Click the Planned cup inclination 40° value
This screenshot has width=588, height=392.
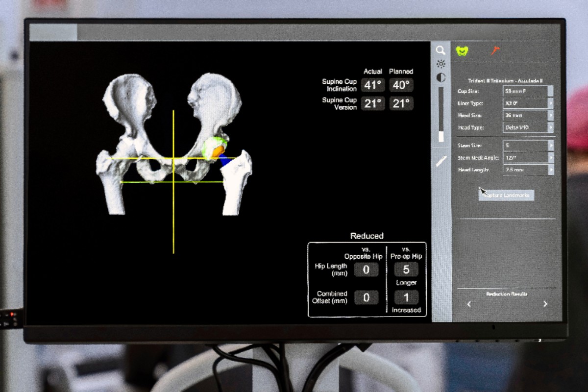[x=401, y=85]
